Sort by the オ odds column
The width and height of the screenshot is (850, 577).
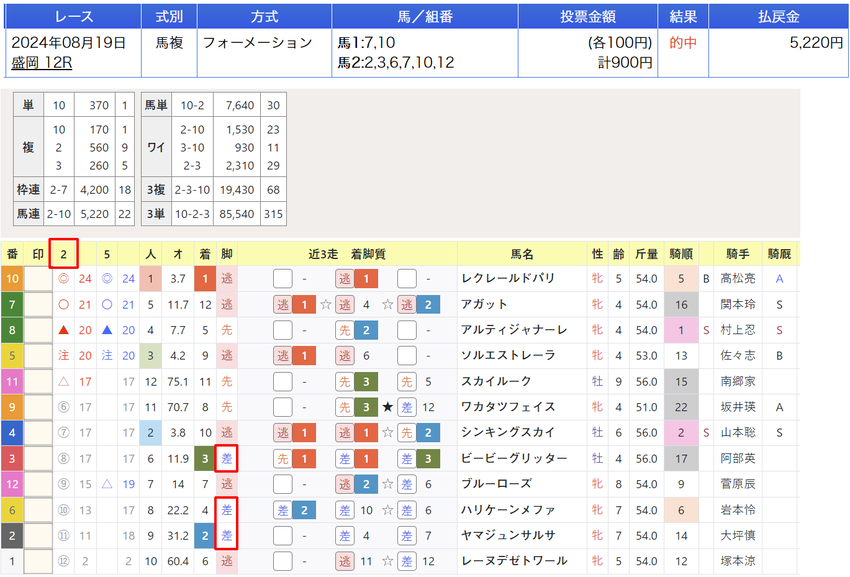click(178, 254)
